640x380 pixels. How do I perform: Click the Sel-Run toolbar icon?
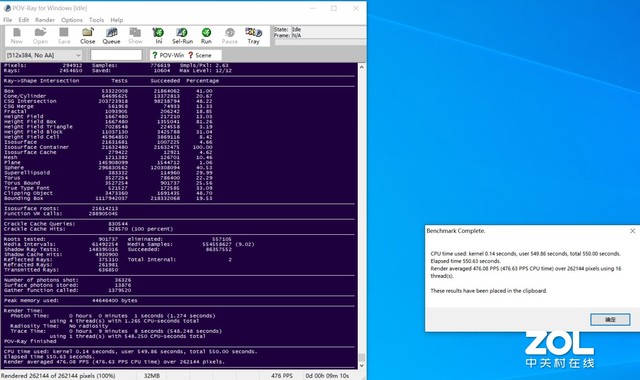coord(182,36)
